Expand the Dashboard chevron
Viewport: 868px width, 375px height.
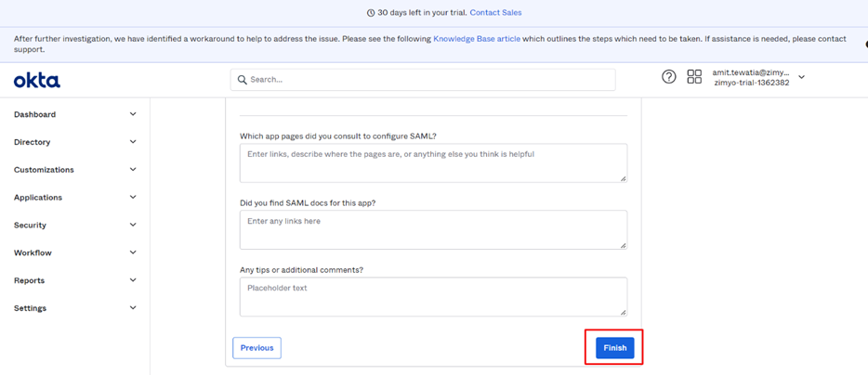click(133, 114)
